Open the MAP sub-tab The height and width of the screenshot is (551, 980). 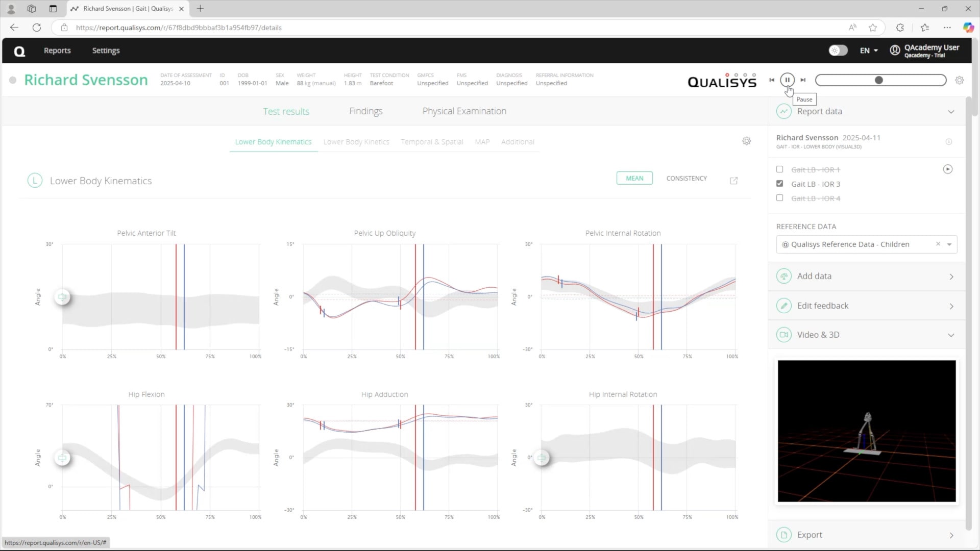click(x=482, y=142)
